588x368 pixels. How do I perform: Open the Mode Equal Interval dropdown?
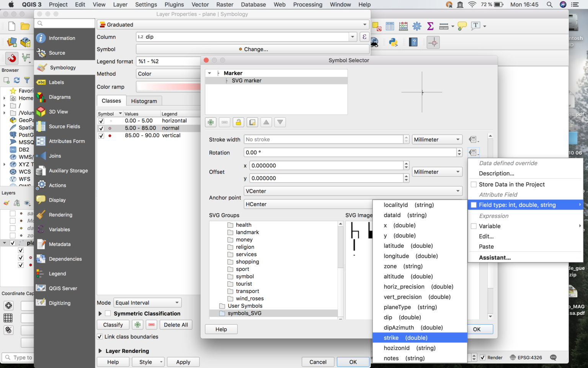point(147,303)
